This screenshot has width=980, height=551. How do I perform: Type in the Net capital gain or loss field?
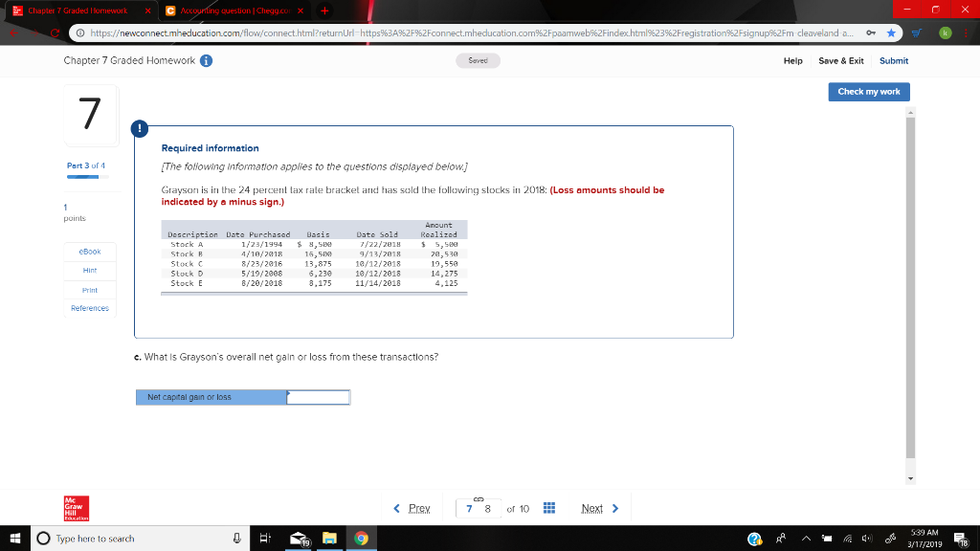318,396
